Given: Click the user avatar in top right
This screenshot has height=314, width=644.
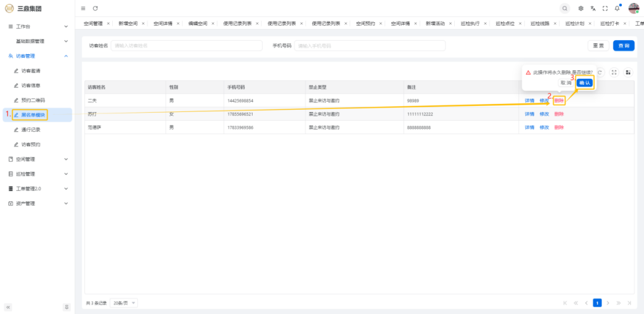Looking at the screenshot, I should tap(634, 8).
